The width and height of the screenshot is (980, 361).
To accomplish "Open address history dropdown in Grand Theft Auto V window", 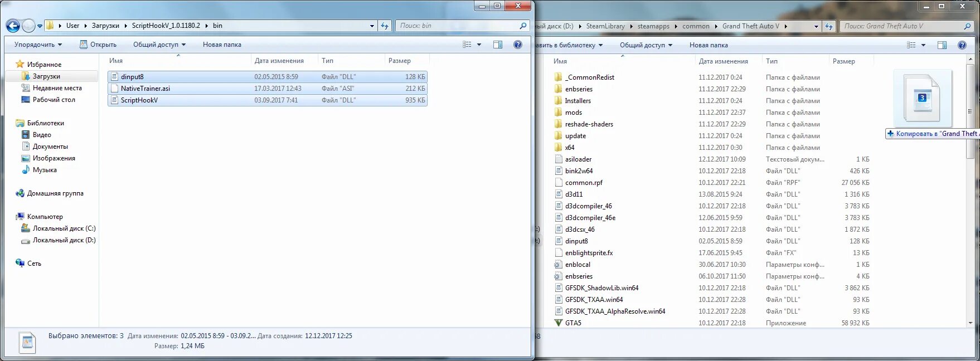I will pos(817,26).
